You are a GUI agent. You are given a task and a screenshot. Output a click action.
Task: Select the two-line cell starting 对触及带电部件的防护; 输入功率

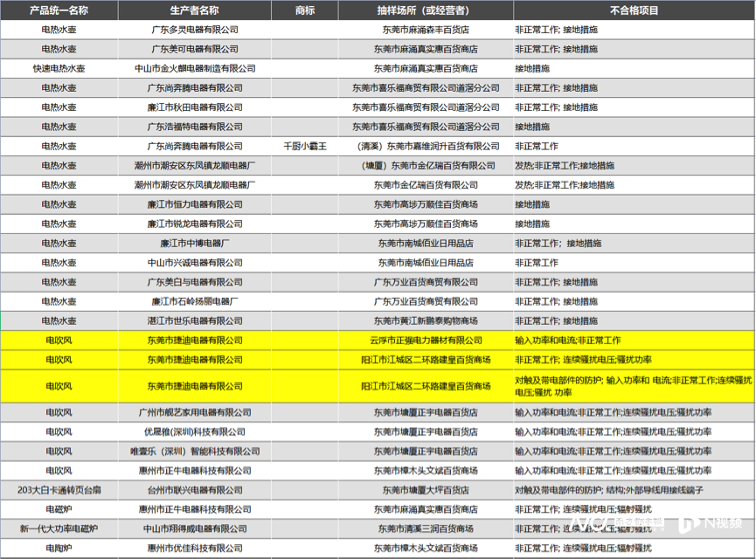(634, 386)
